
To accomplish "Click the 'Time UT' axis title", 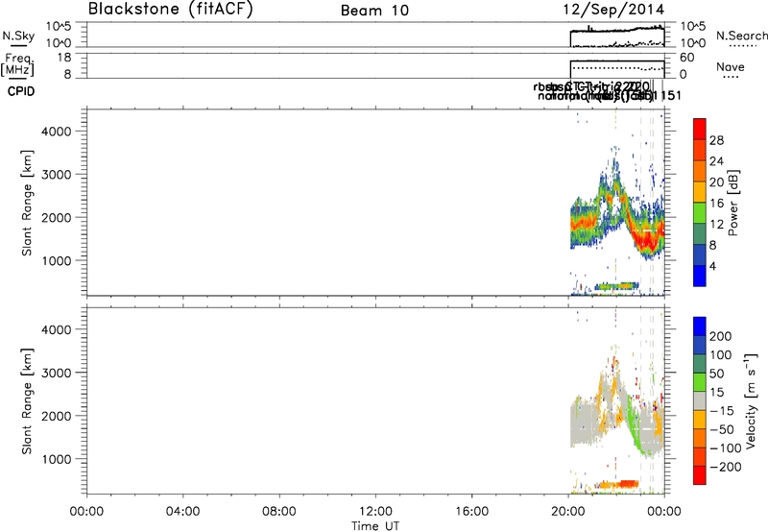I will pyautogui.click(x=375, y=525).
